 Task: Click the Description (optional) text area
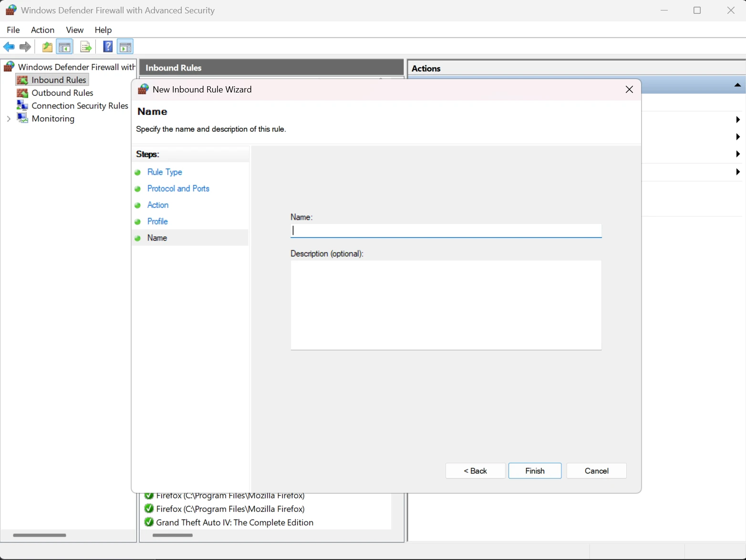(x=446, y=305)
